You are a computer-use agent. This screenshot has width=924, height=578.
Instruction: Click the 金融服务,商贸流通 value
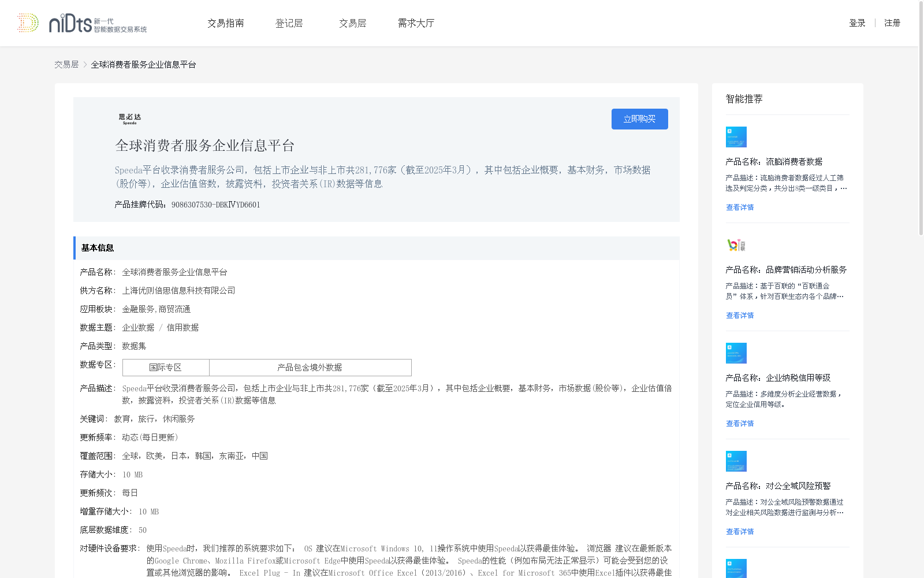[156, 309]
